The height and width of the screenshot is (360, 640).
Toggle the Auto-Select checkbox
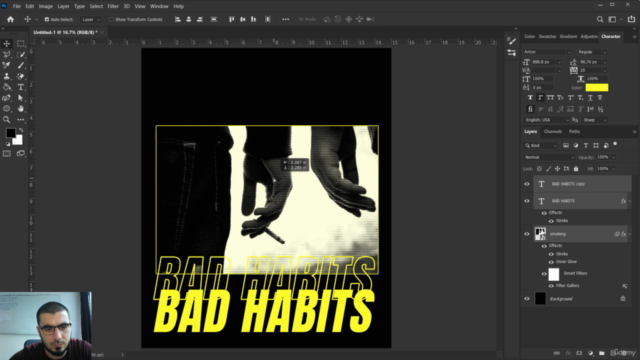(47, 19)
